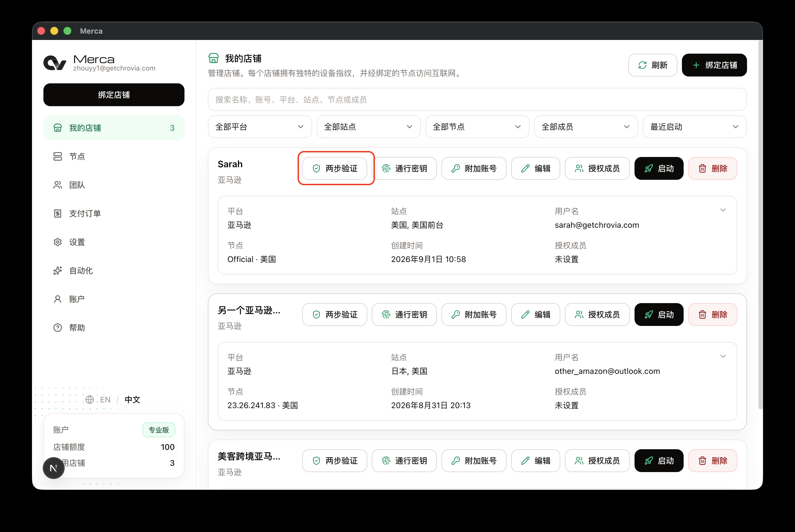
Task: Click 编辑 for 另一个亚马逊 store
Action: point(535,315)
